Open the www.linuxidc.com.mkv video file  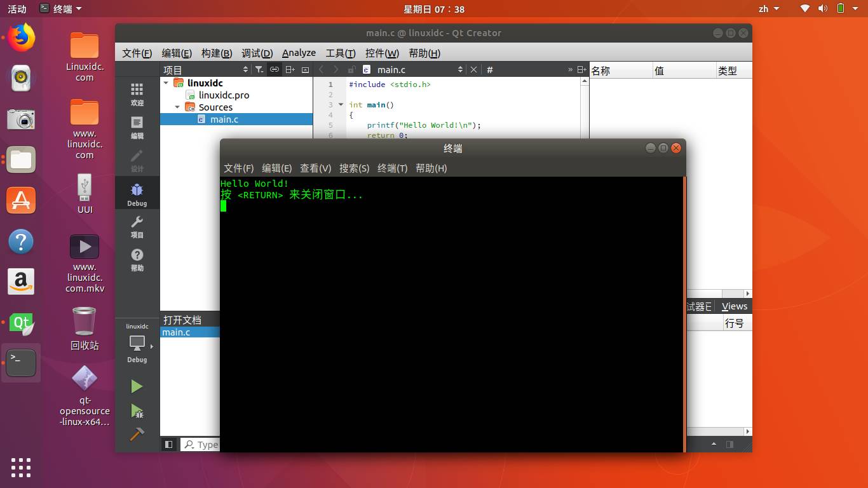point(85,264)
